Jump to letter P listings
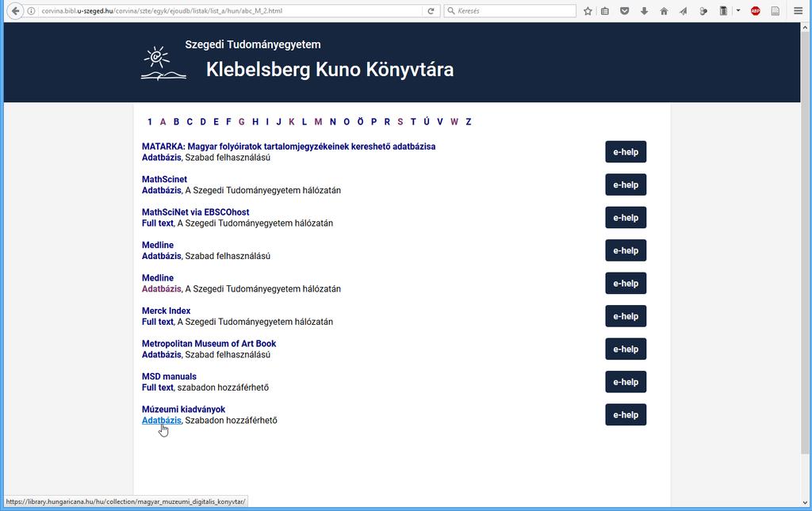812x511 pixels. [x=374, y=122]
